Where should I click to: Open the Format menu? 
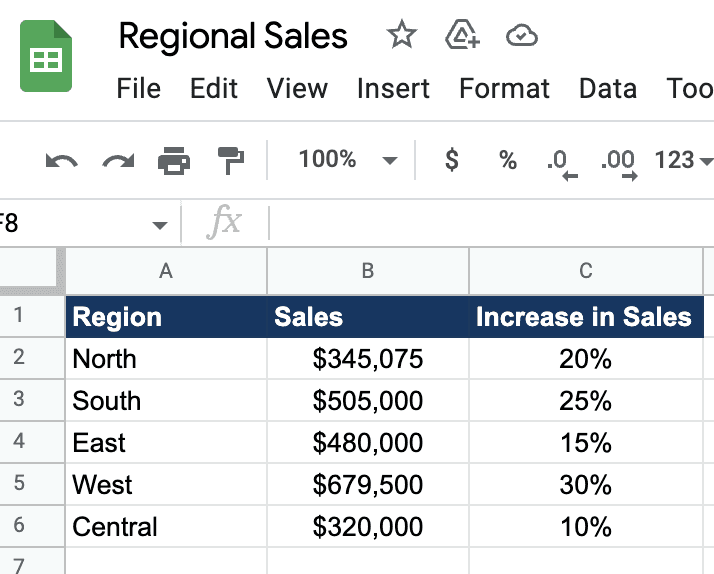[505, 88]
